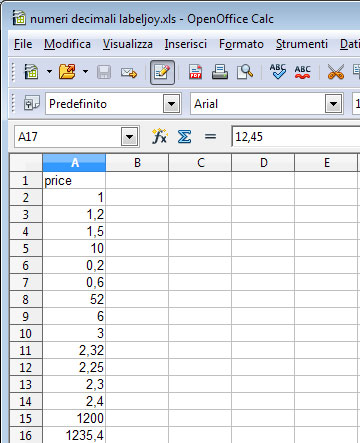Open the Visualizza menu

128,44
